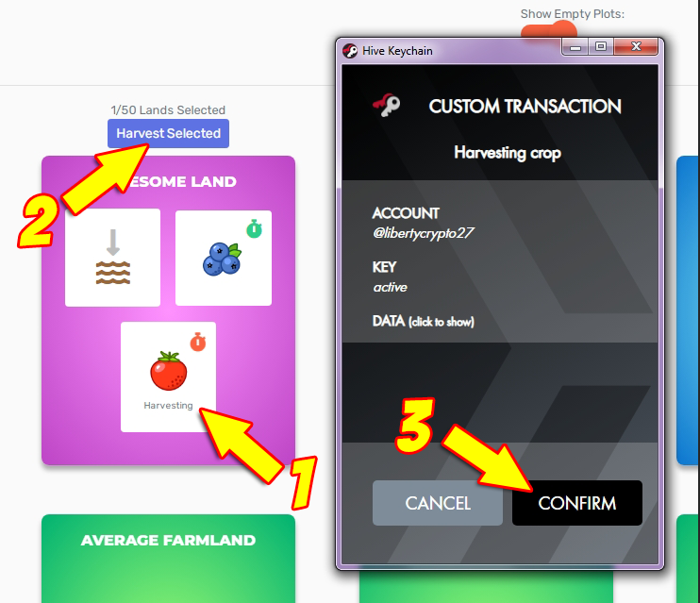700x603 pixels.
Task: Click the Hive Keychain title bar icon
Action: tap(350, 51)
